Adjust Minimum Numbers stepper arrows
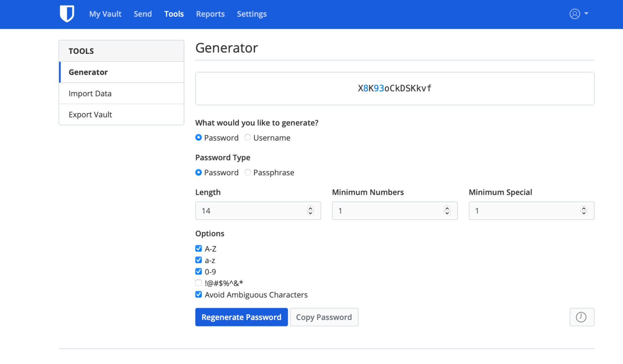This screenshot has width=623, height=364. [x=447, y=211]
